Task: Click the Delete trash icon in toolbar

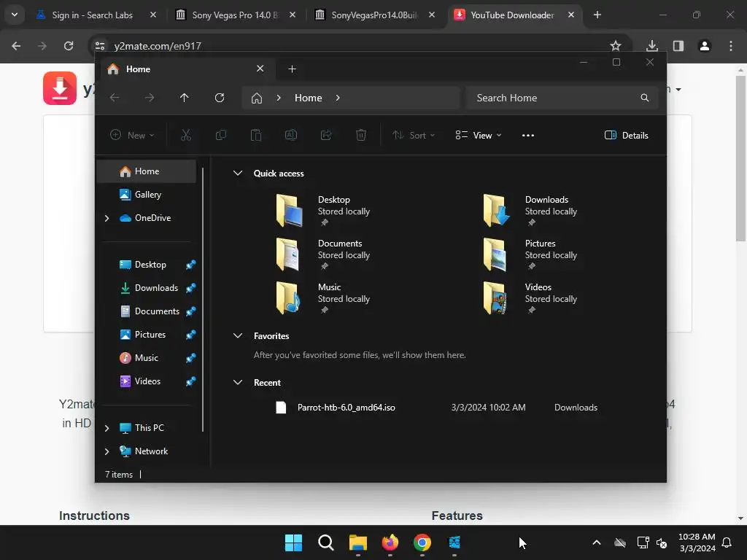Action: [361, 135]
